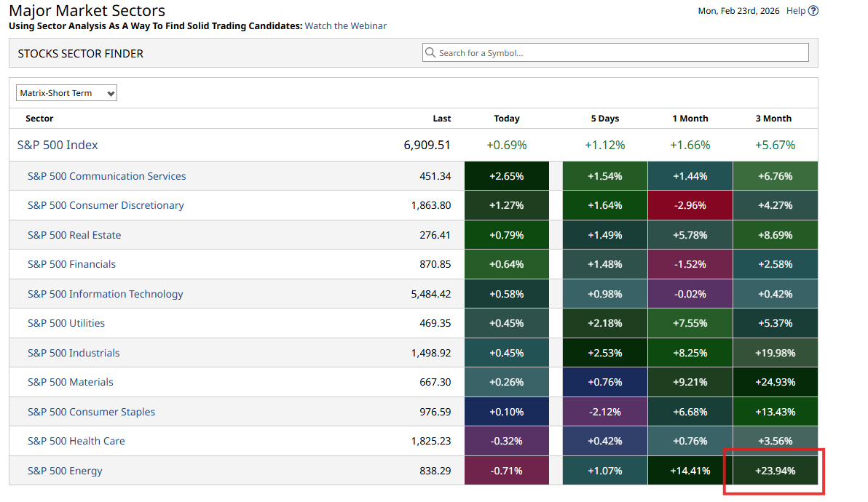Screen dimensions: 868x502
Task: Click Consumer Discretionary 1 Month -2.96% cell
Action: (690, 206)
